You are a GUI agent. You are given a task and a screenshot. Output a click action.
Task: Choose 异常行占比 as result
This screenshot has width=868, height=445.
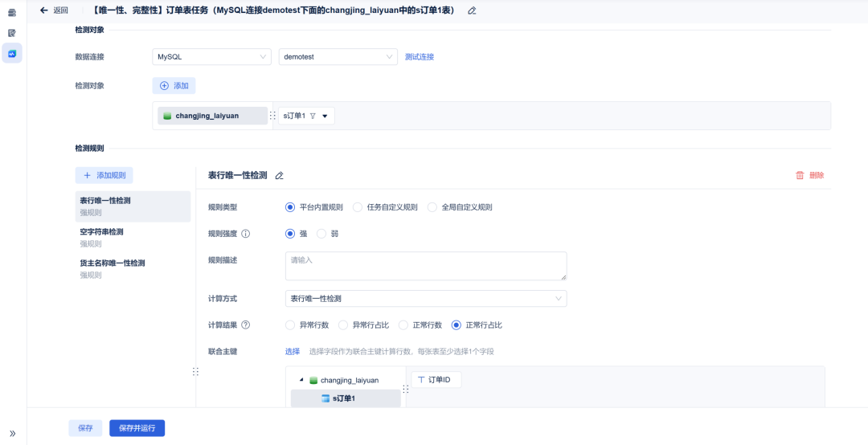(x=364, y=325)
